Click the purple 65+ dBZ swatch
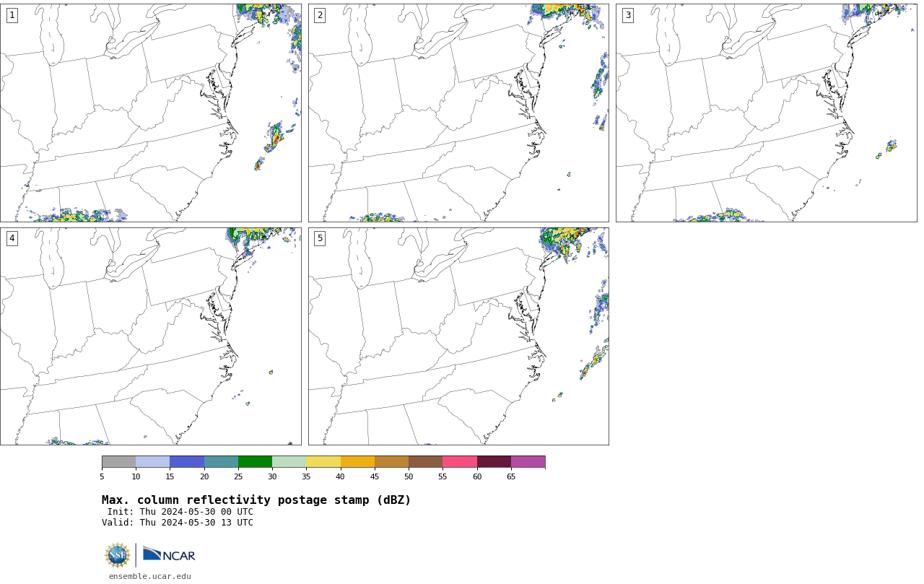The width and height of the screenshot is (924, 584). (x=528, y=462)
